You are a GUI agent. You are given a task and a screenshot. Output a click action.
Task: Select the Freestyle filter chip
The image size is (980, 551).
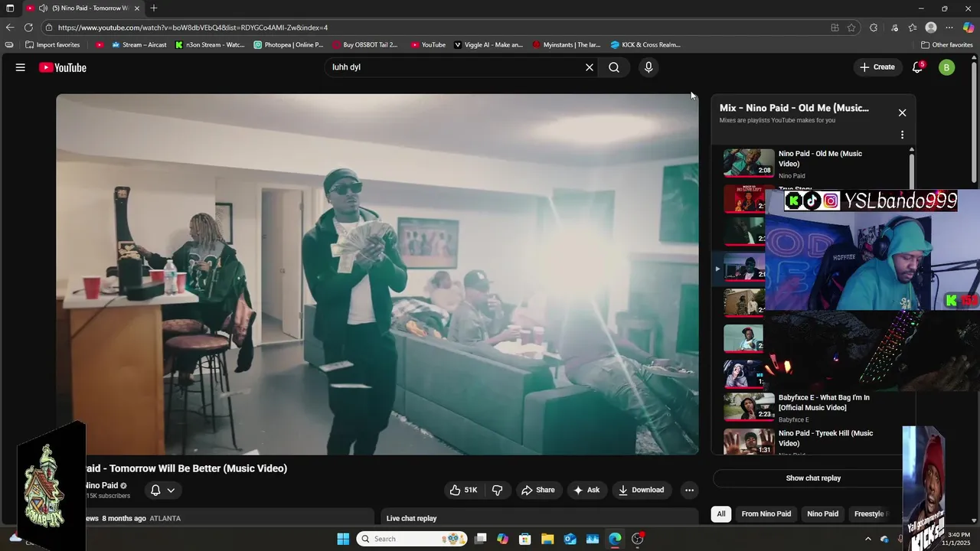(x=869, y=514)
